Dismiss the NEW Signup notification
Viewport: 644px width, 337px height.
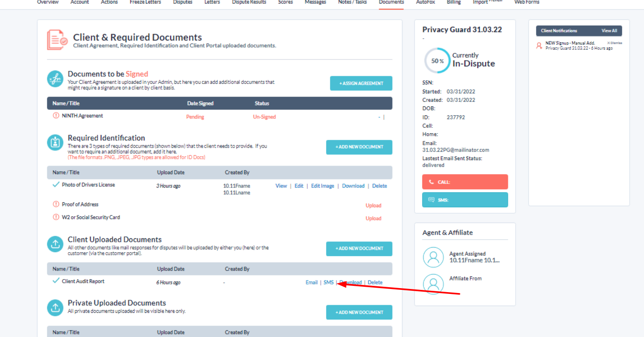pyautogui.click(x=614, y=43)
